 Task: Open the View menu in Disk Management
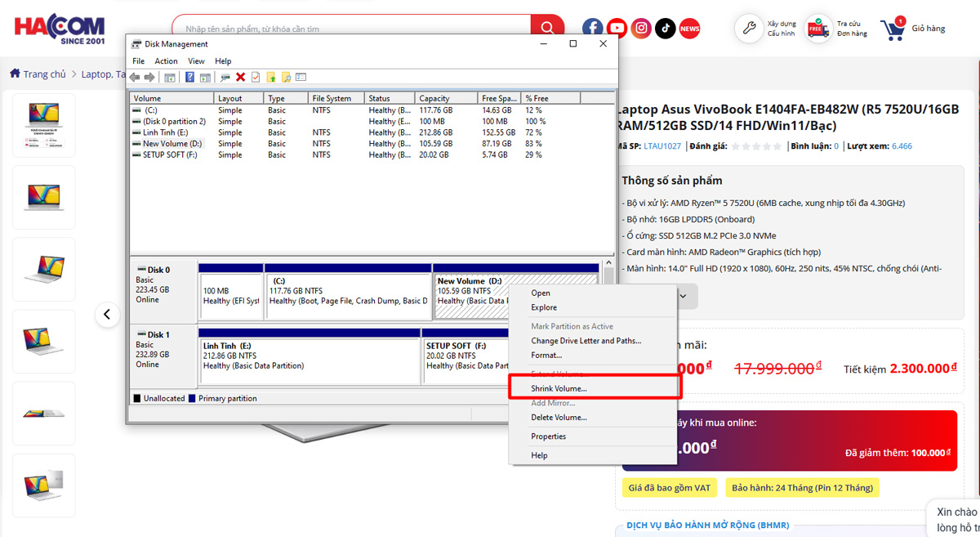196,61
